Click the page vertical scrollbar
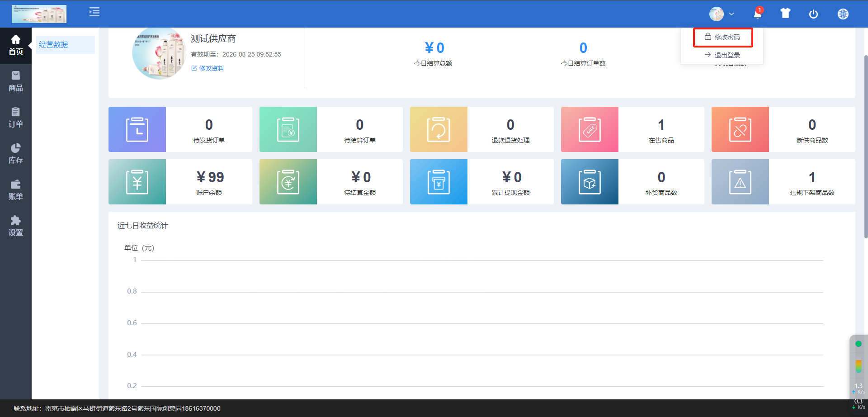Image resolution: width=868 pixels, height=417 pixels. (x=865, y=145)
